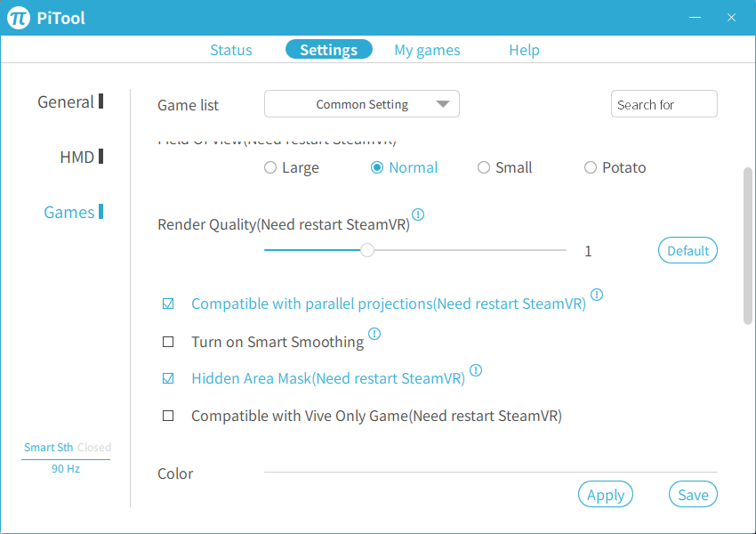Click the Smart Smoothing info icon
The height and width of the screenshot is (534, 756).
pos(374,334)
